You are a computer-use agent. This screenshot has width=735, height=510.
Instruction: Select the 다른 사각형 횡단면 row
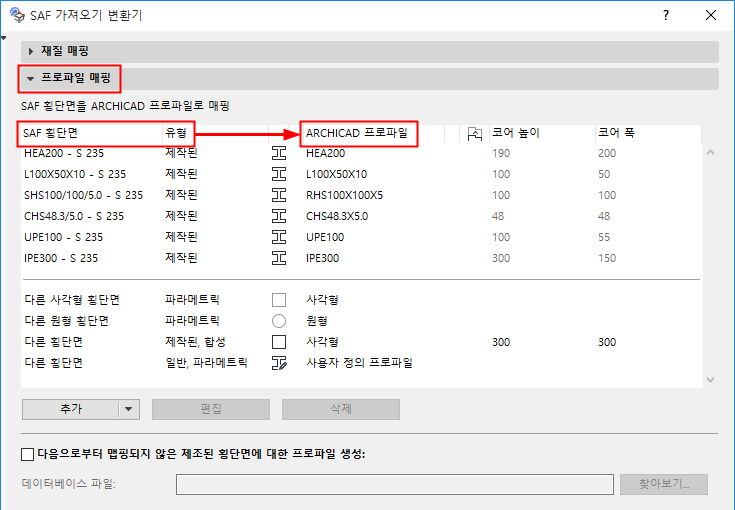361,300
